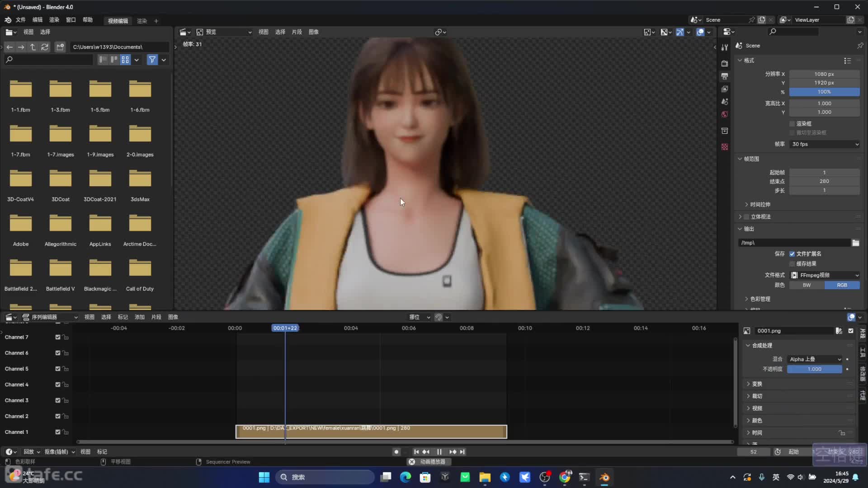Jump to the start frame

pos(416,452)
